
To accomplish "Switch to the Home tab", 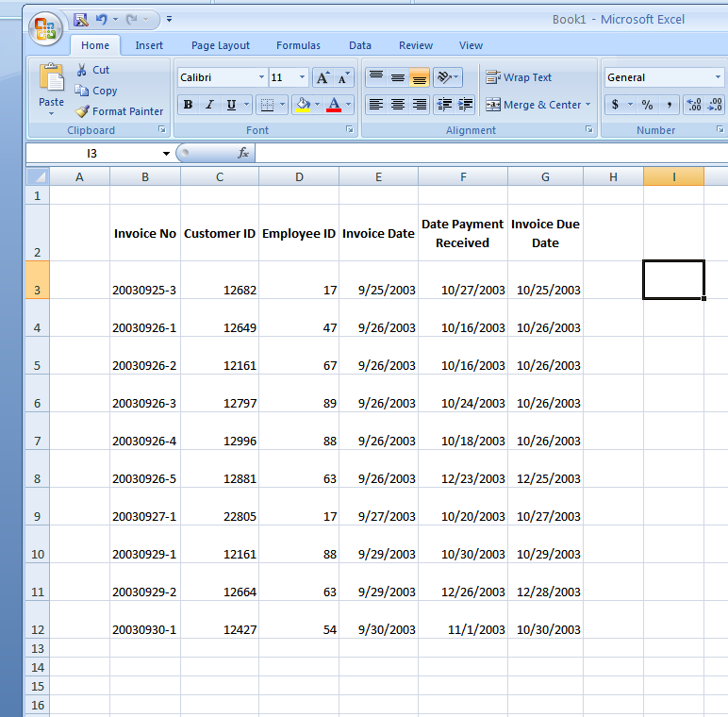I will pos(95,45).
